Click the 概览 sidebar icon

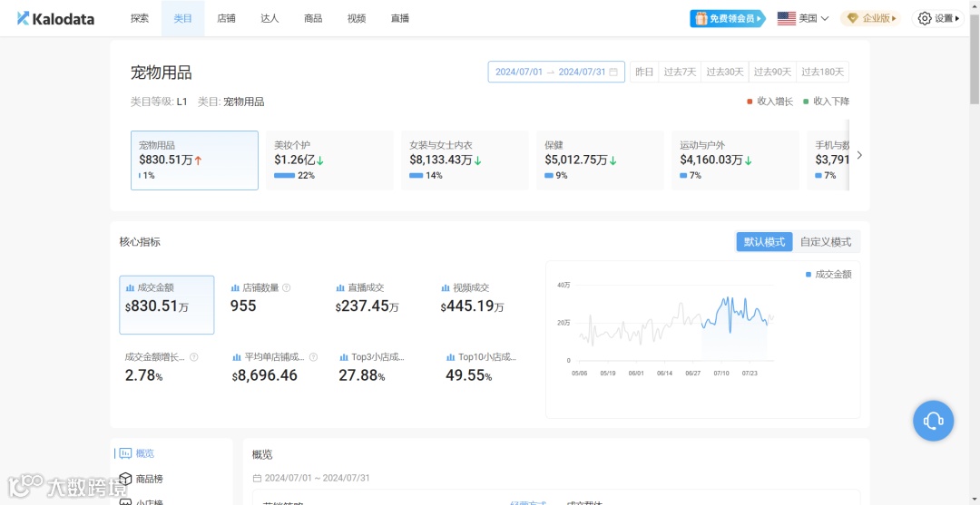pos(125,453)
